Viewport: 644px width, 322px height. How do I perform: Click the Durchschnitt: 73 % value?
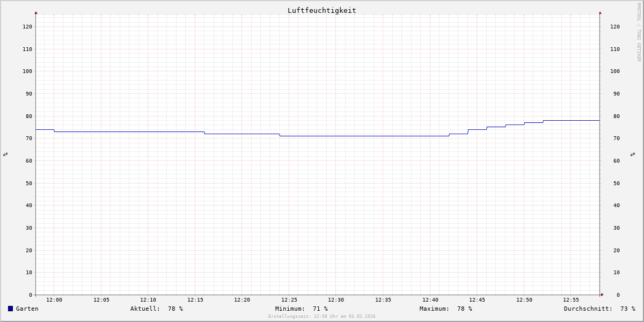click(599, 309)
